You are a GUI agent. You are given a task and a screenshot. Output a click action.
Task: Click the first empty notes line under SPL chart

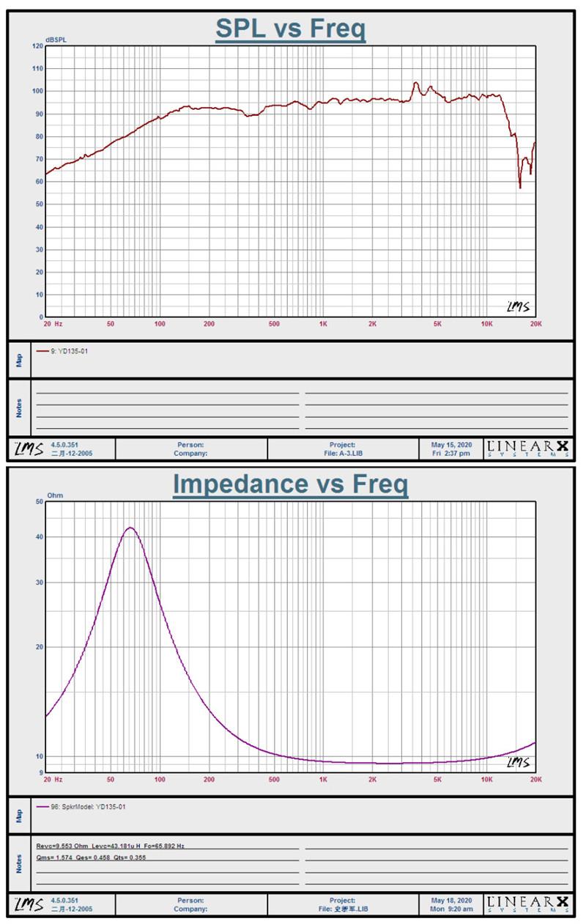point(167,391)
